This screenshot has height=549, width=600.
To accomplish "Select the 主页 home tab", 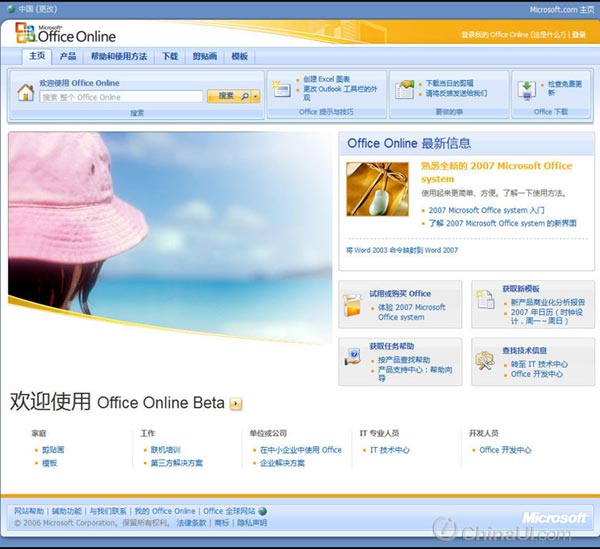I will 37,56.
